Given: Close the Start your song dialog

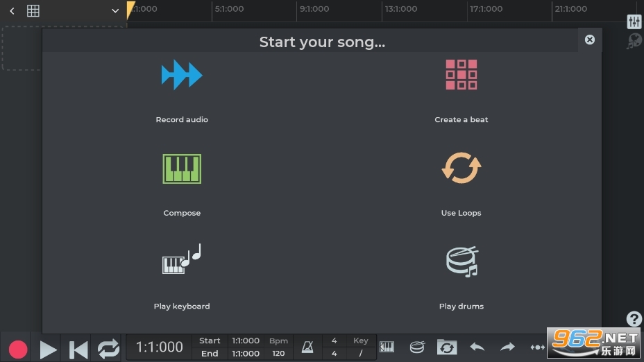Looking at the screenshot, I should (589, 40).
